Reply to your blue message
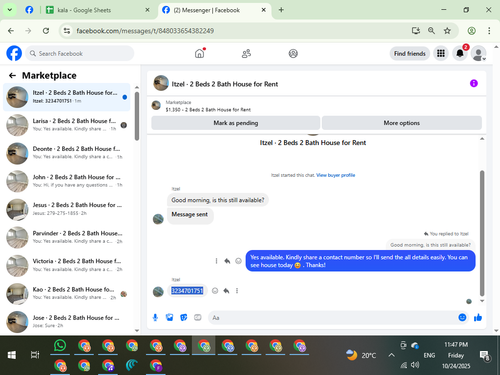Screen dimensions: 500x375 pyautogui.click(x=227, y=261)
